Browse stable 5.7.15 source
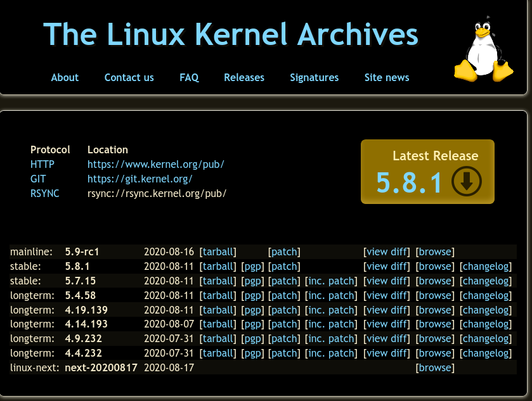The width and height of the screenshot is (532, 401). 435,281
